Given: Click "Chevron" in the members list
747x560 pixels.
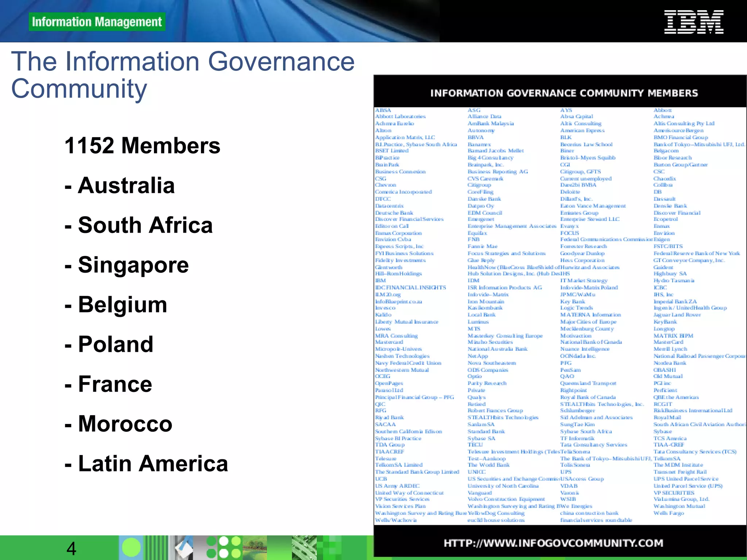Looking at the screenshot, I should [x=386, y=185].
